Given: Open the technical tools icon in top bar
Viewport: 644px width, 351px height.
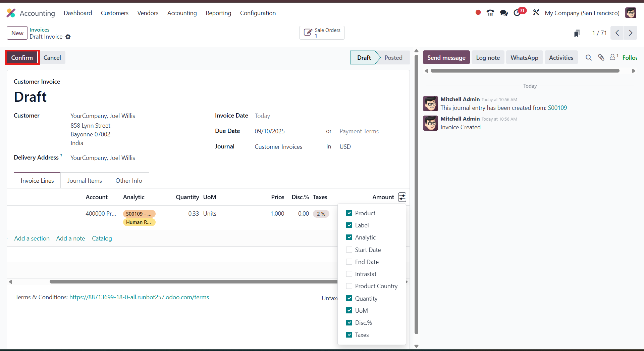Looking at the screenshot, I should coord(536,12).
